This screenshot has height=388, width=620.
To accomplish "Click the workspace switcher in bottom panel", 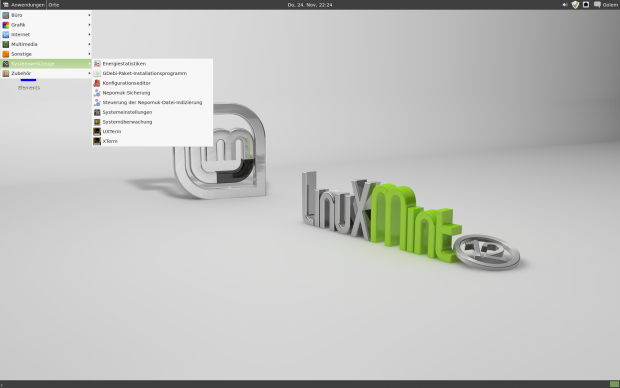I will 614,384.
